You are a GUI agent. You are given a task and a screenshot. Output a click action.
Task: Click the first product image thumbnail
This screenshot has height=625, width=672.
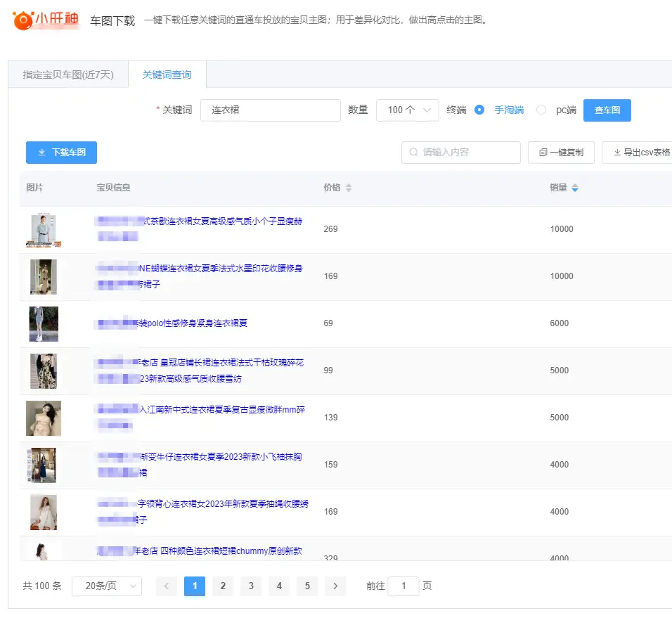click(44, 229)
